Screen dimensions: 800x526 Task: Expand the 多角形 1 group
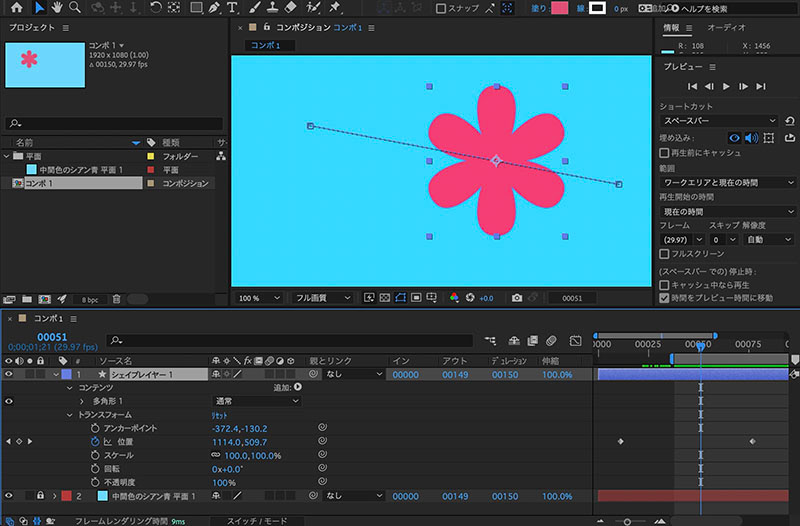[82, 402]
